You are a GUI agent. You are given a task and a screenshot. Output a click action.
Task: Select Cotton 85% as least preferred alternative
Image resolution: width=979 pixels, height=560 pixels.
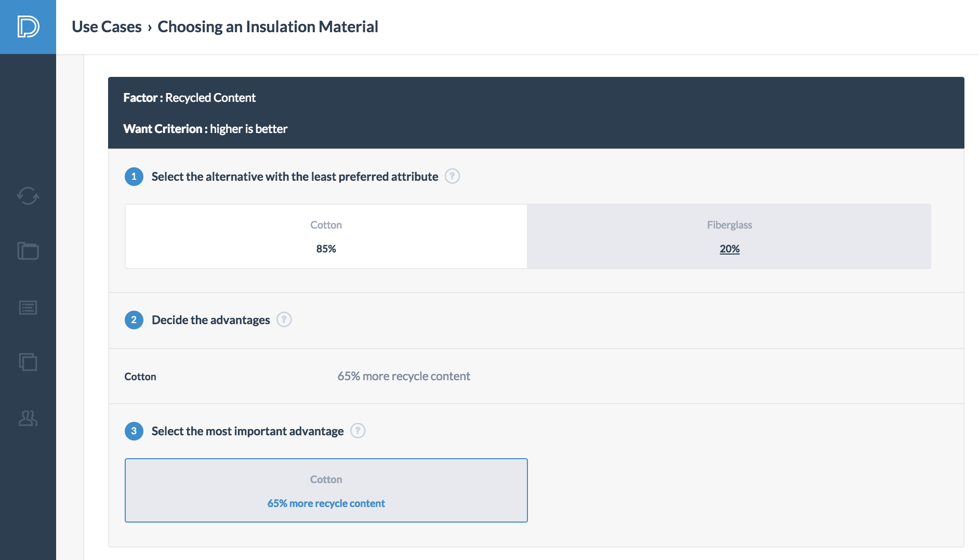coord(326,236)
